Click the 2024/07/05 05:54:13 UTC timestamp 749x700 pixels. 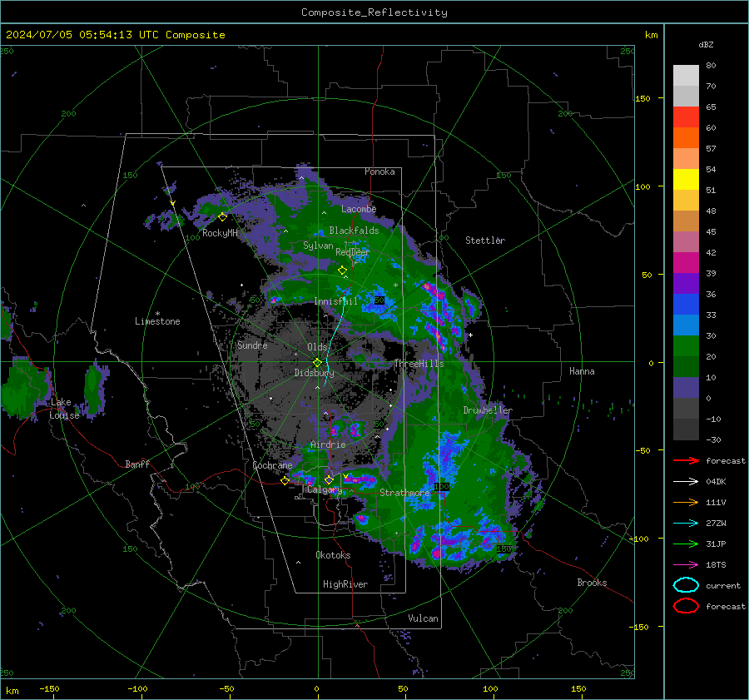pyautogui.click(x=82, y=35)
